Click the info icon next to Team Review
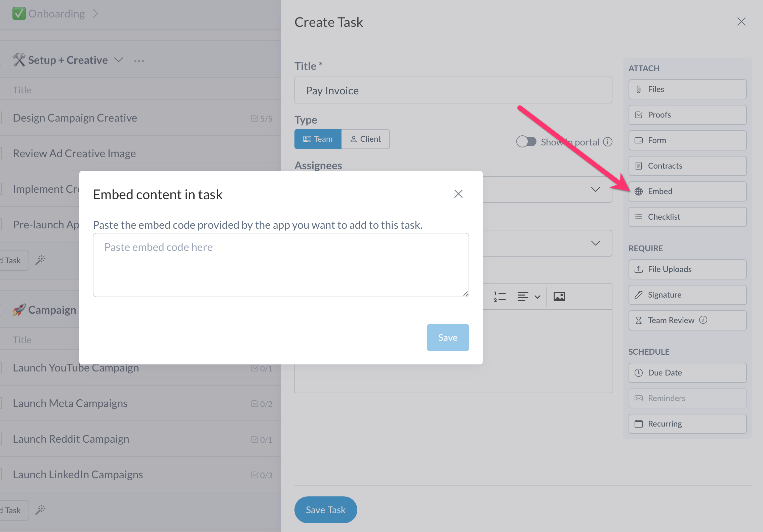The image size is (763, 532). point(703,320)
